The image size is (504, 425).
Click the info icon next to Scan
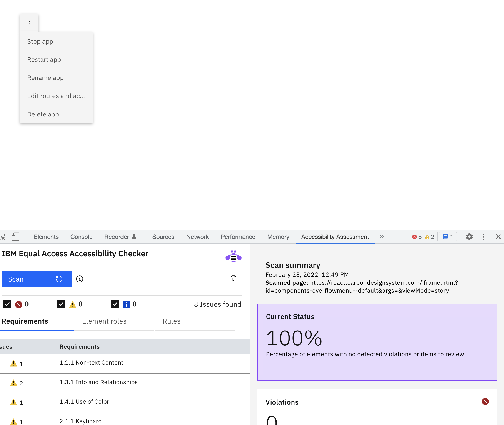79,279
